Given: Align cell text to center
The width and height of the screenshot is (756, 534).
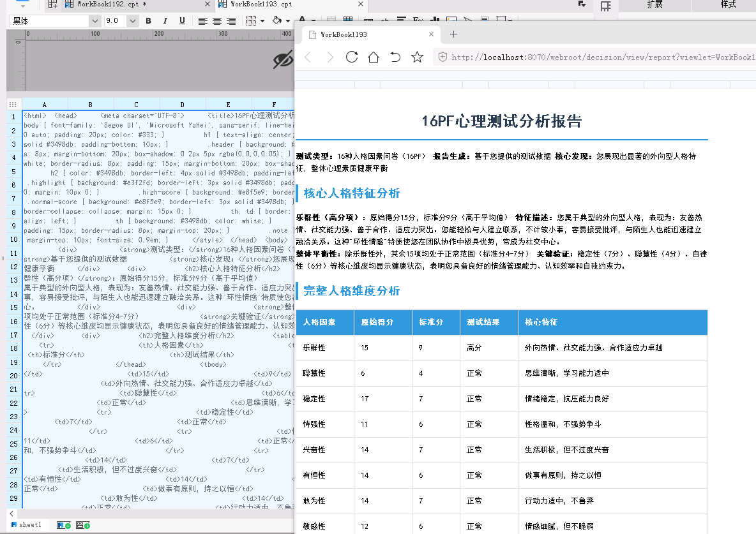Looking at the screenshot, I should (217, 21).
